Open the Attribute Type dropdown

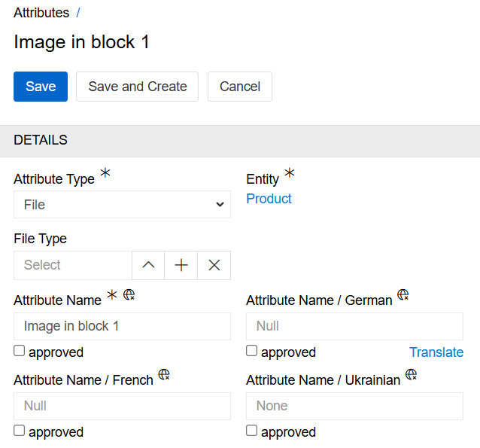coord(122,205)
